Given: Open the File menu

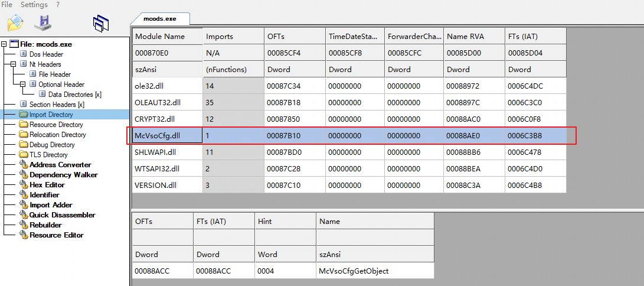Looking at the screenshot, I should pyautogui.click(x=7, y=5).
